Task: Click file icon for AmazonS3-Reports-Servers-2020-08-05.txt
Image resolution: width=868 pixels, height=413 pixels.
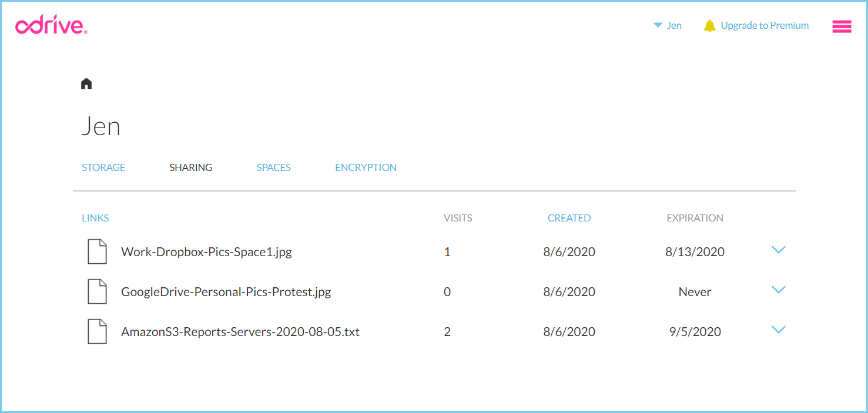Action: pos(97,331)
